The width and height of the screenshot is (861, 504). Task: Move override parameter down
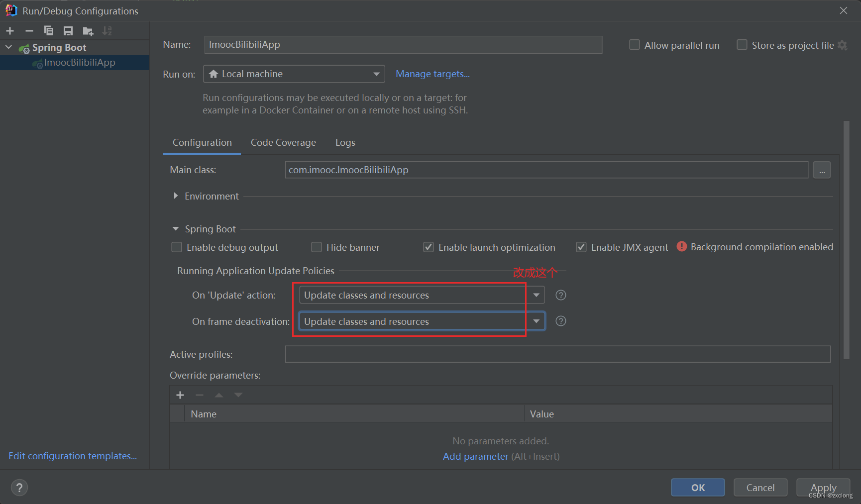tap(238, 395)
